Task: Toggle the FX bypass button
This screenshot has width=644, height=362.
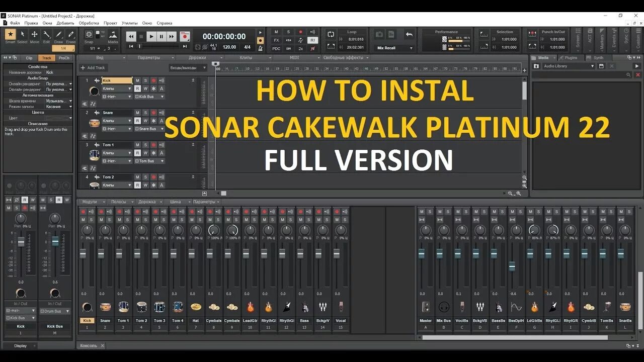Action: [276, 40]
